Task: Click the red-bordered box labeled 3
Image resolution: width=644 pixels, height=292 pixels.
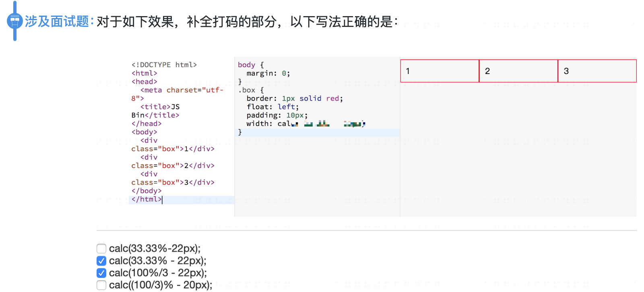Action: (597, 71)
